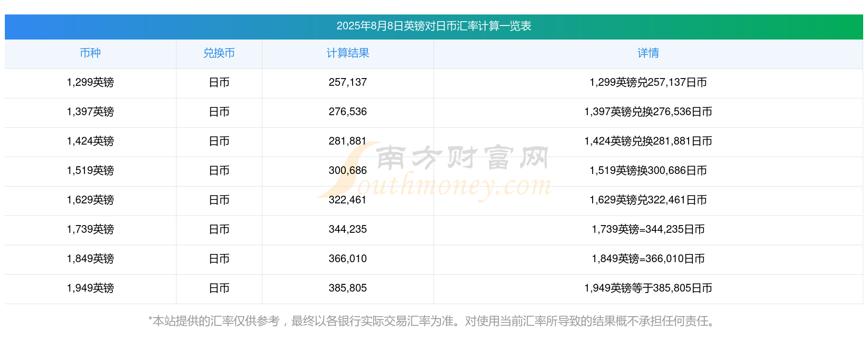Select the 1,949英镑 cell
Image resolution: width=868 pixels, height=347 pixels.
tap(90, 288)
